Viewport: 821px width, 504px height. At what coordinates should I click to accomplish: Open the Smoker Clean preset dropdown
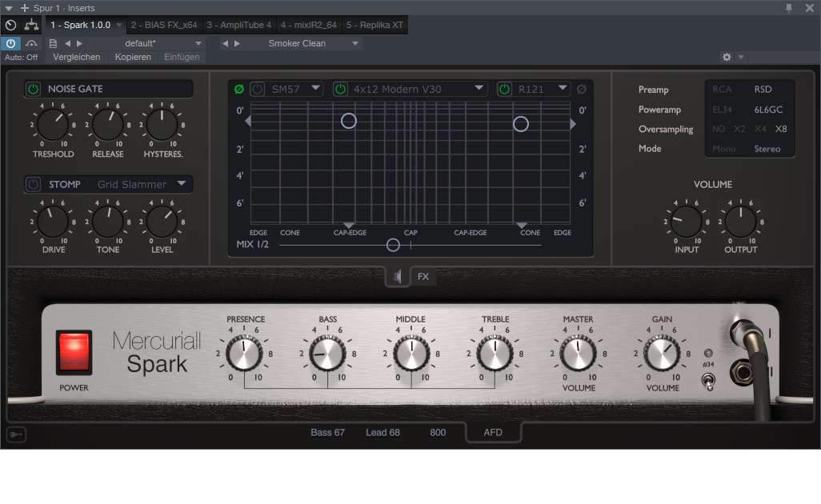(355, 43)
